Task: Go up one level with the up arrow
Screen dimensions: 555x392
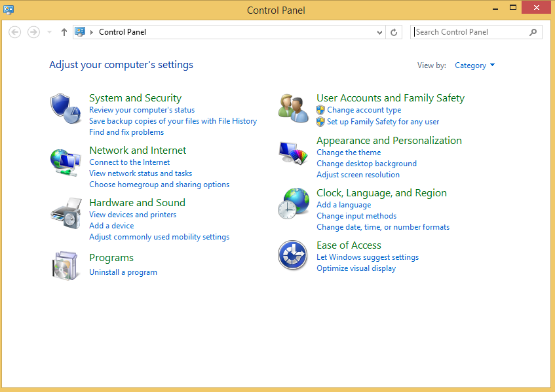Action: point(64,32)
